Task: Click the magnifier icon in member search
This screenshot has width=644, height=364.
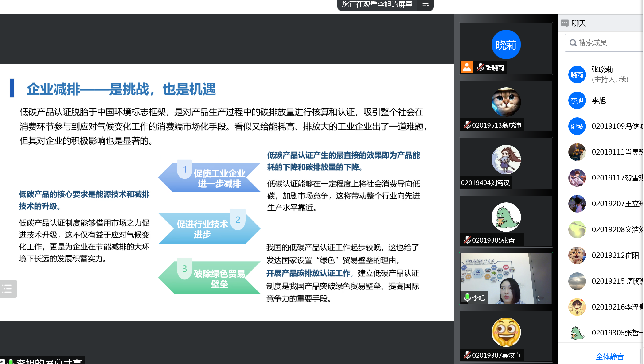Action: [x=573, y=43]
